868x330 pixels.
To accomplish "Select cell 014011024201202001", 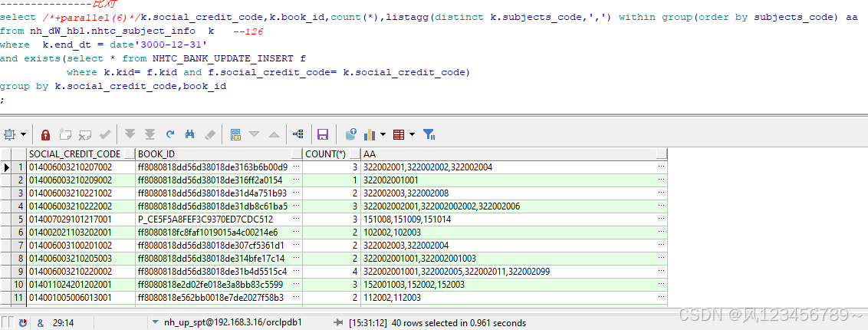I will click(81, 285).
